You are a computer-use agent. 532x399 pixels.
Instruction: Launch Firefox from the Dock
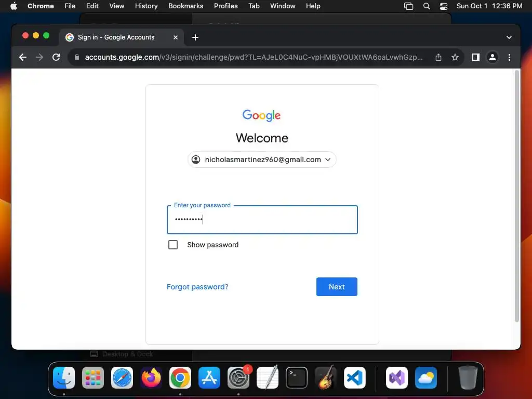click(151, 378)
